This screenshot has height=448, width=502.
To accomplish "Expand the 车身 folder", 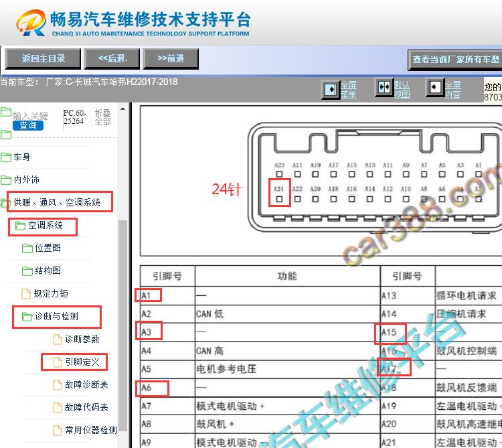I will (x=22, y=157).
